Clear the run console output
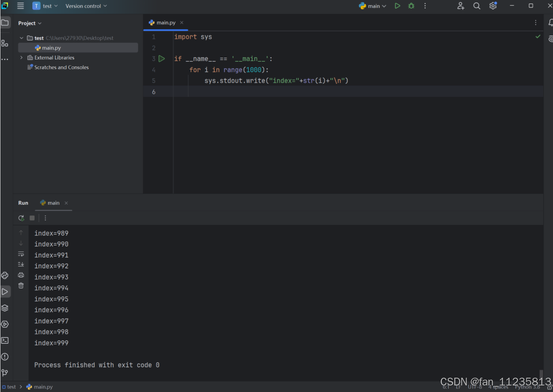 point(21,286)
